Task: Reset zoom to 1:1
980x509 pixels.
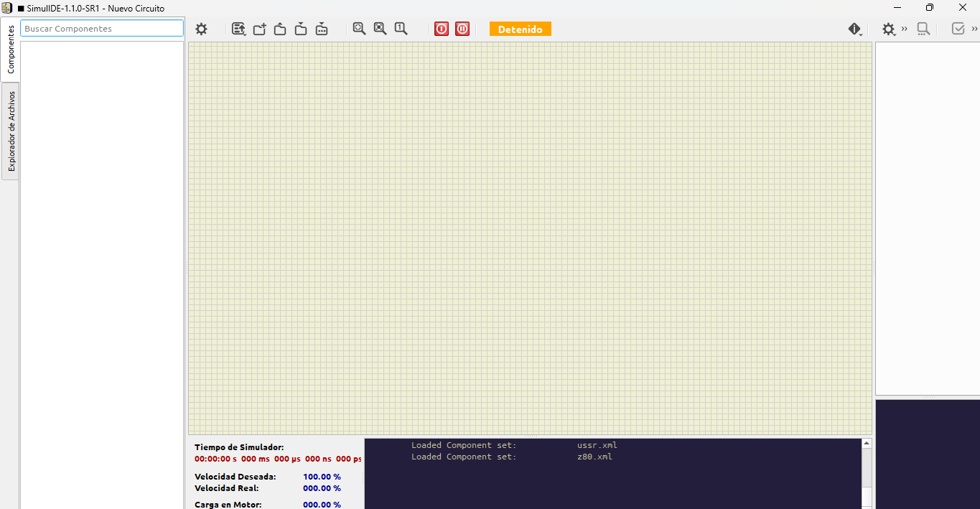Action: pos(401,29)
